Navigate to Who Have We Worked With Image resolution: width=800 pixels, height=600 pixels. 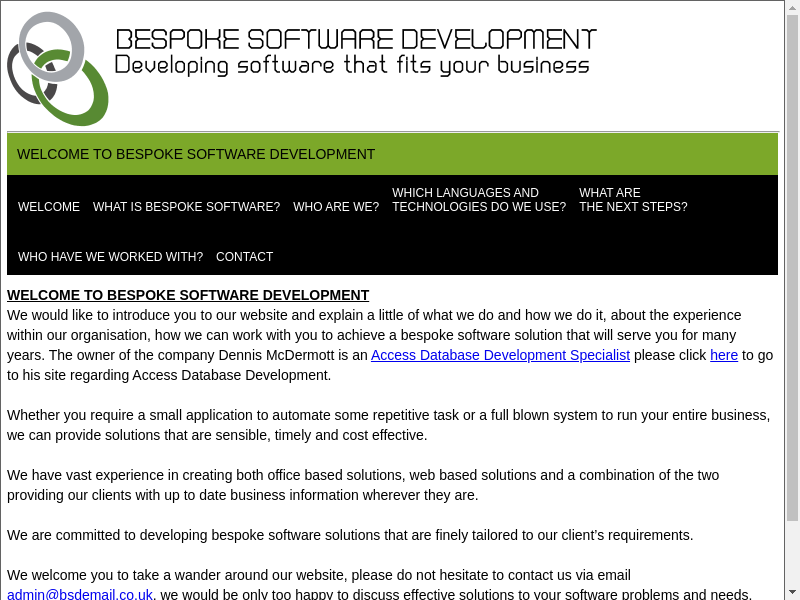110,257
